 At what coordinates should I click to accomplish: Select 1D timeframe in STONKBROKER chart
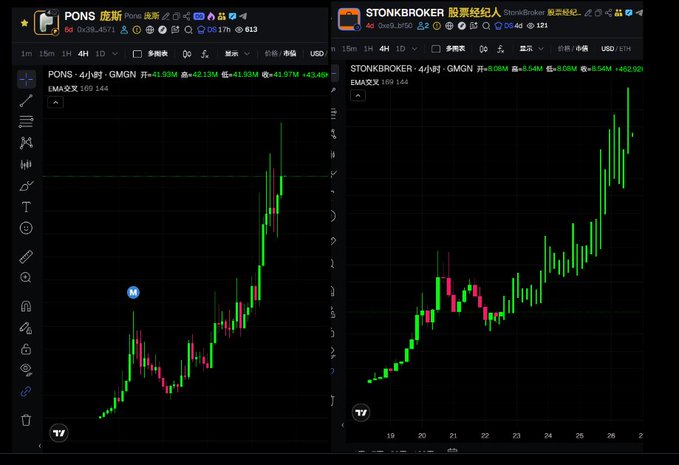pos(401,49)
